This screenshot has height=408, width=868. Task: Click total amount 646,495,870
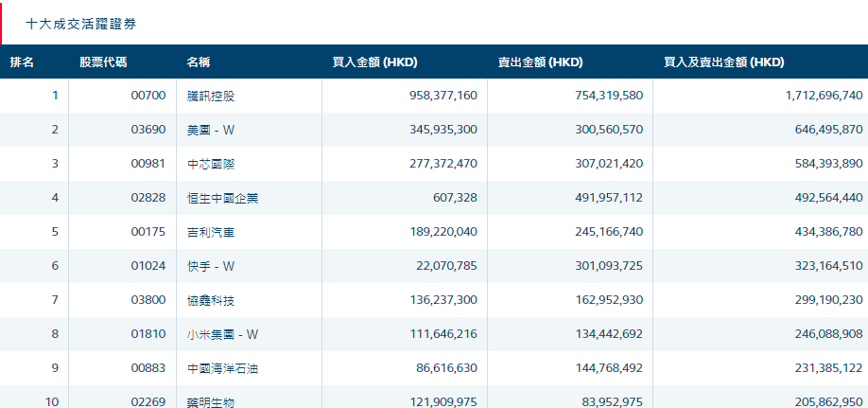(x=829, y=130)
